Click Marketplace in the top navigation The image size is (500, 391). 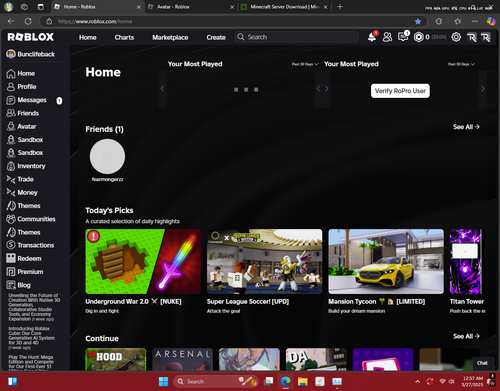coord(170,37)
